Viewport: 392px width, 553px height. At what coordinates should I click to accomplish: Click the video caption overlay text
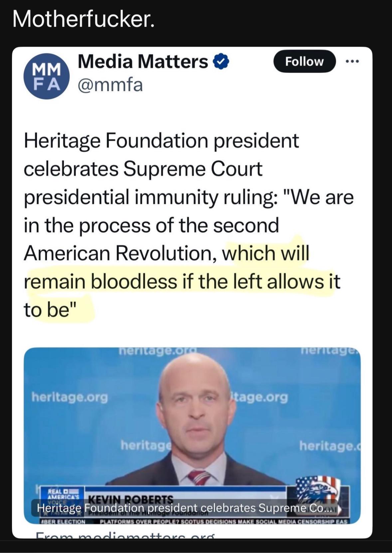click(183, 508)
